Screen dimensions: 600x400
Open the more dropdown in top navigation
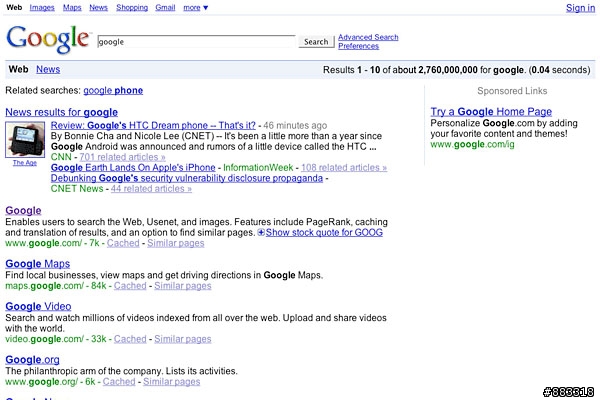pos(195,8)
